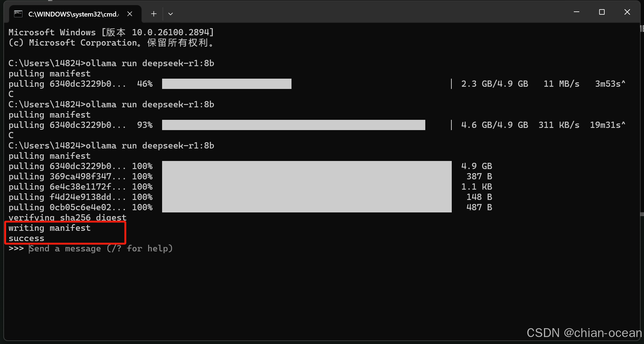Image resolution: width=644 pixels, height=344 pixels.
Task: Select the C:\WINDOWS\system32\cmd tab
Action: [75, 14]
